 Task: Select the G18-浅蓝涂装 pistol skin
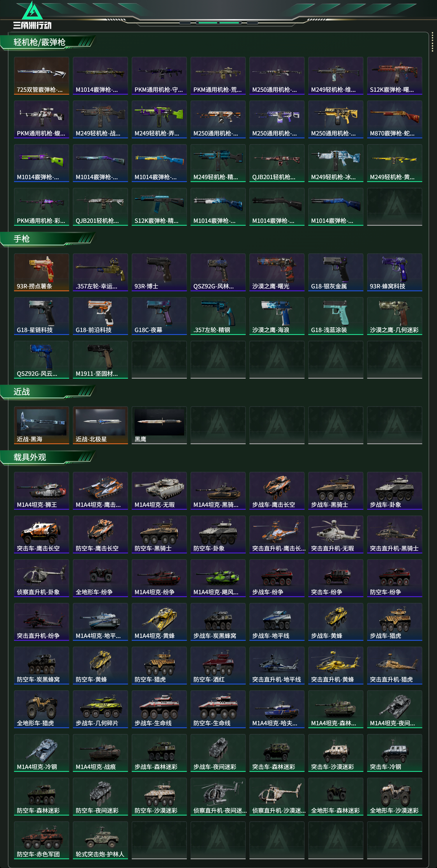click(336, 316)
